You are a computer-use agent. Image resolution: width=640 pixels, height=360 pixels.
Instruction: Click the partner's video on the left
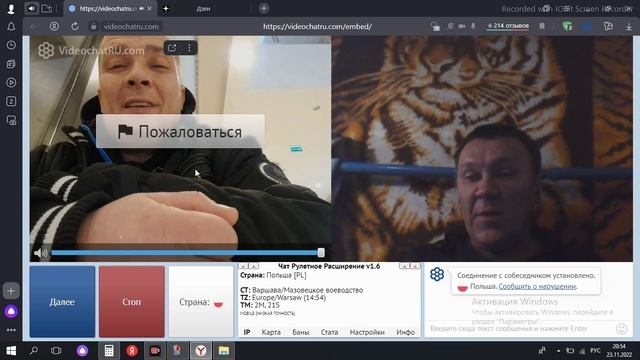tap(180, 149)
